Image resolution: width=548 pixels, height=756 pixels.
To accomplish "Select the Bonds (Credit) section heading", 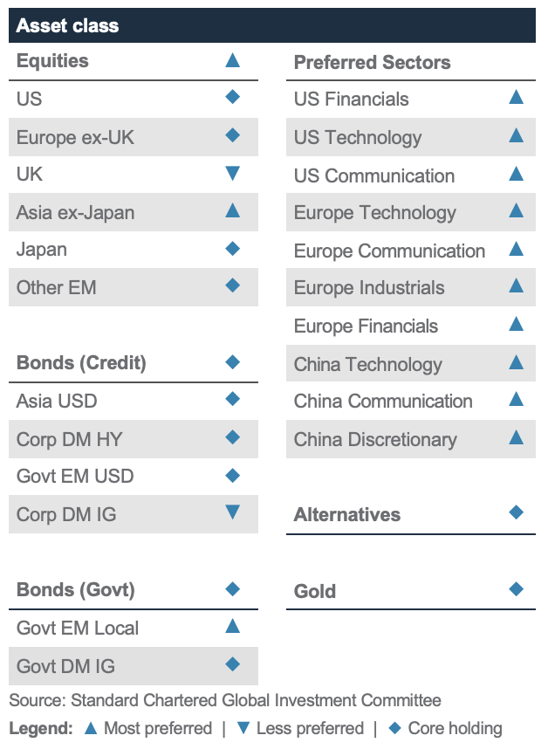I will (x=81, y=362).
